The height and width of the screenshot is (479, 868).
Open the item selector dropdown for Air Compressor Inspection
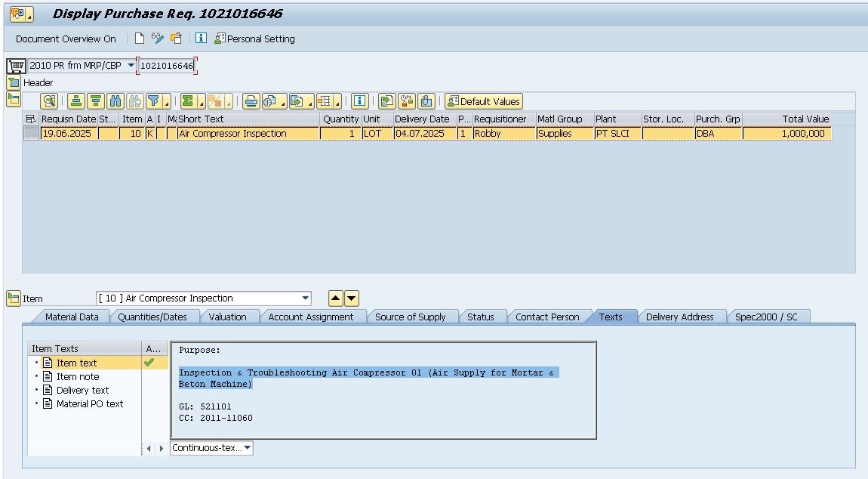[x=306, y=298]
